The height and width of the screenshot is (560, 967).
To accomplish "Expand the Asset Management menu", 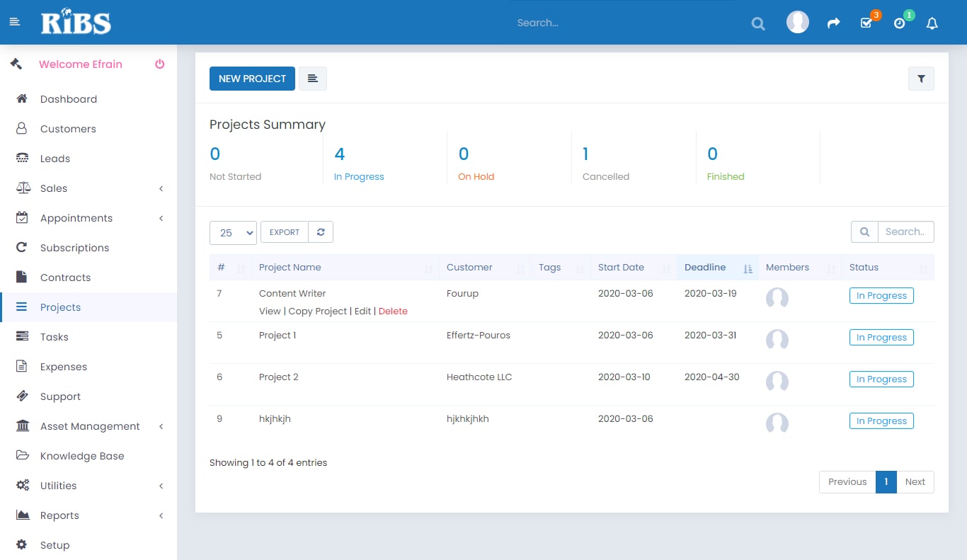I will pos(88,426).
